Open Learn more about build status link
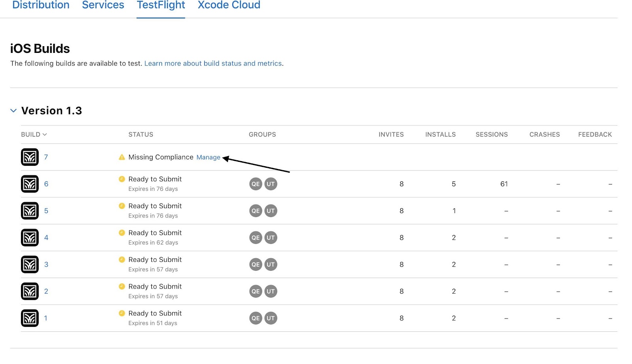The width and height of the screenshot is (632, 364). tap(213, 64)
